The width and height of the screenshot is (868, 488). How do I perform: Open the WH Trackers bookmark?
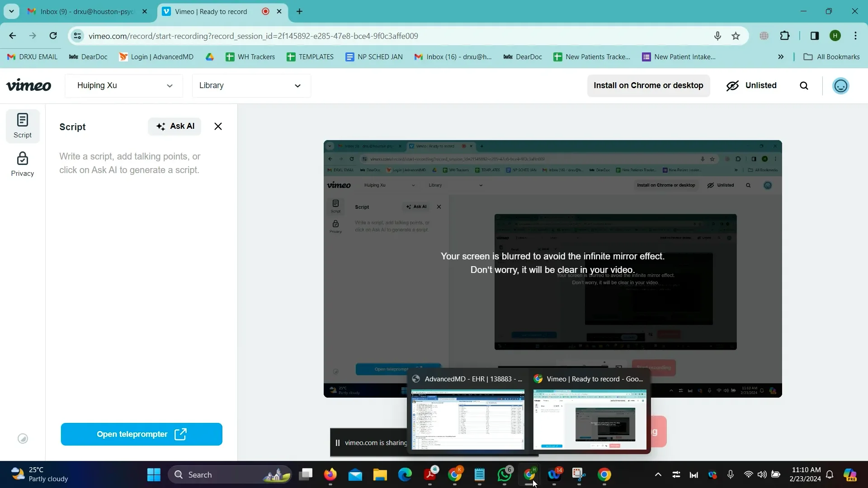[x=250, y=57]
